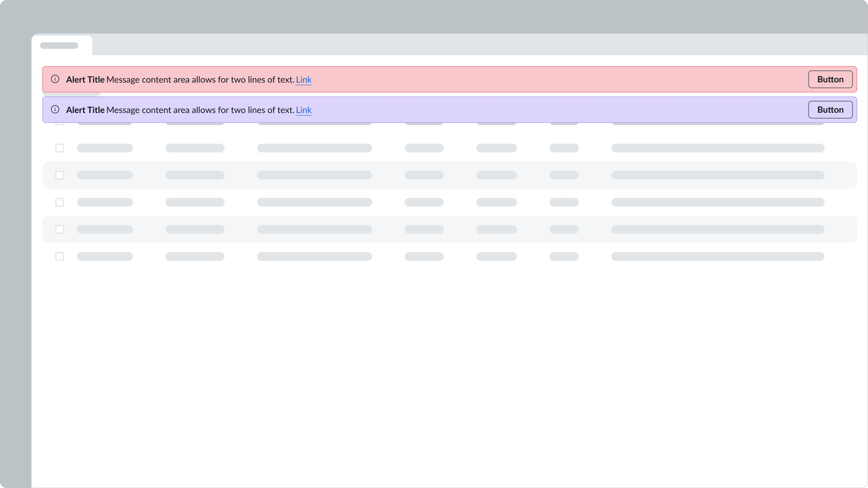Open the Link in the purple alert
868x488 pixels.
coord(303,110)
